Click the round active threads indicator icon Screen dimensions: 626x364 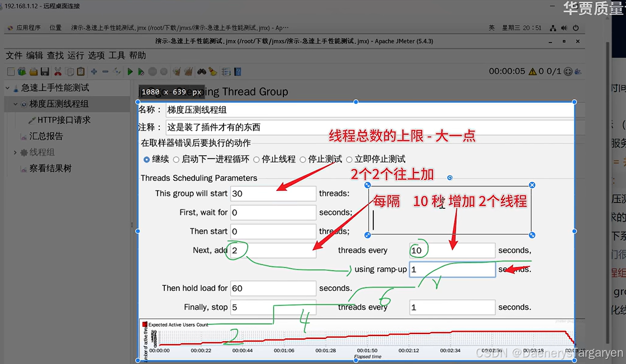(568, 71)
